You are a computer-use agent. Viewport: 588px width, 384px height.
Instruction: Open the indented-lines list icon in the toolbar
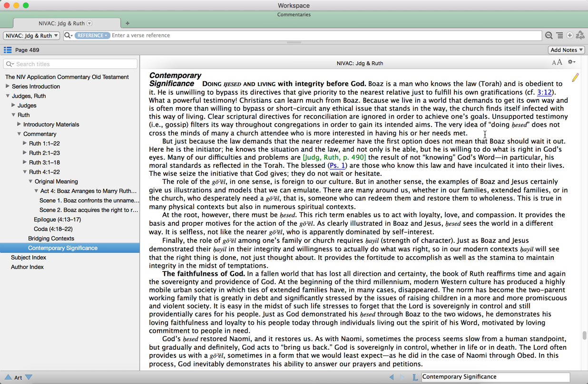559,36
